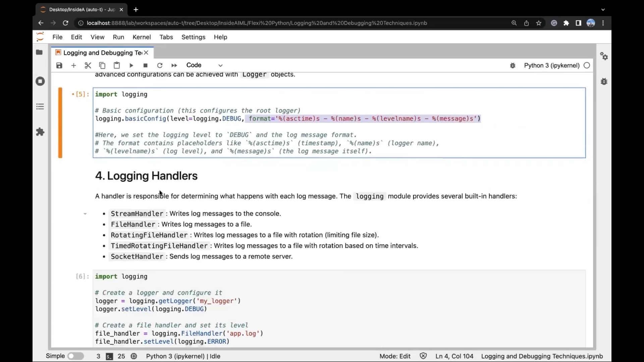The height and width of the screenshot is (362, 644).
Task: Show the table of contents sidebar
Action: click(40, 106)
